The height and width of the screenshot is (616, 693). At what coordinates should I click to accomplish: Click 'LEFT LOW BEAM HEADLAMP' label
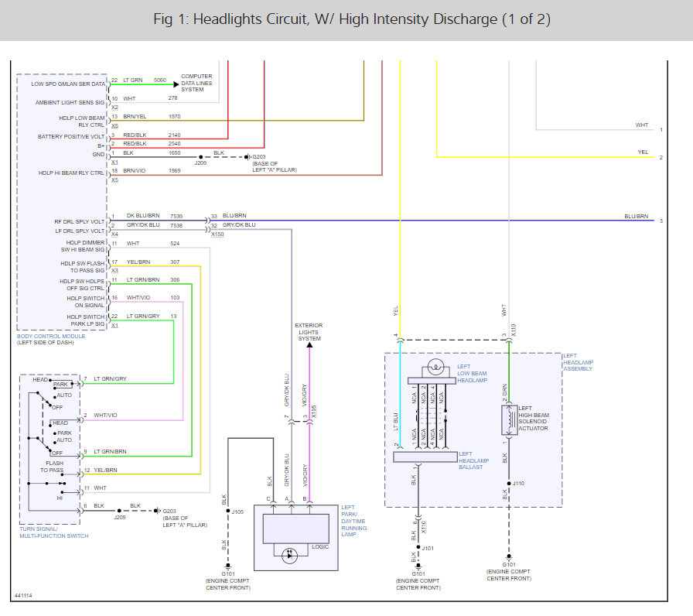click(472, 374)
